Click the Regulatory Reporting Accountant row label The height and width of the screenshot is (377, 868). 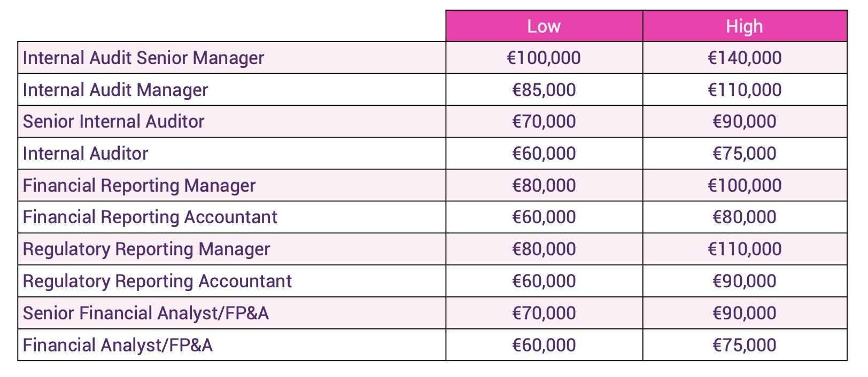157,281
